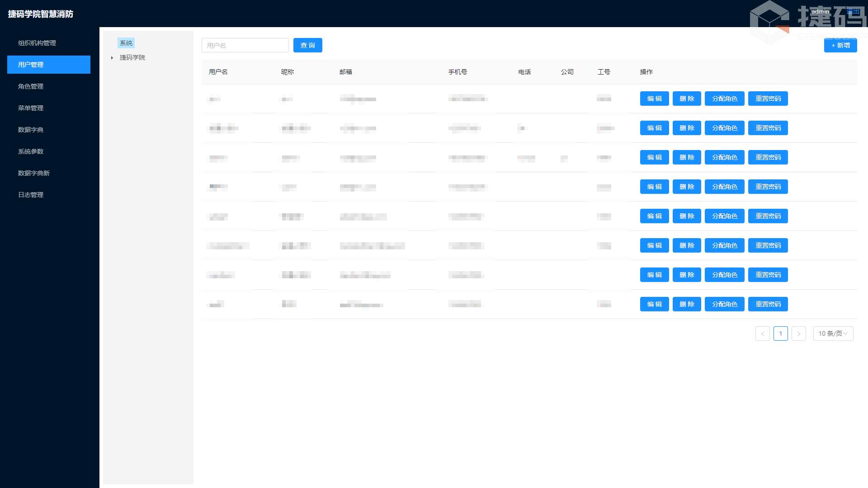Image resolution: width=868 pixels, height=488 pixels.
Task: Open 系统参数 sidebar menu item
Action: point(31,151)
